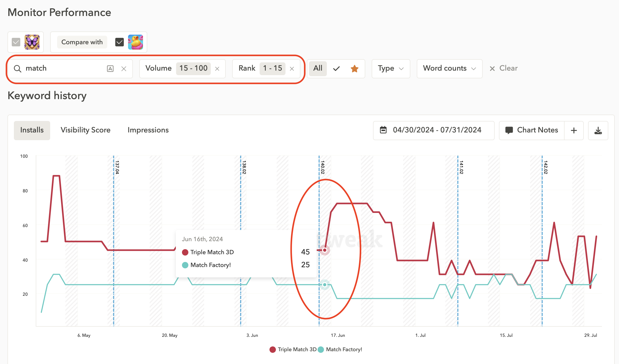Clear all filters

point(504,68)
